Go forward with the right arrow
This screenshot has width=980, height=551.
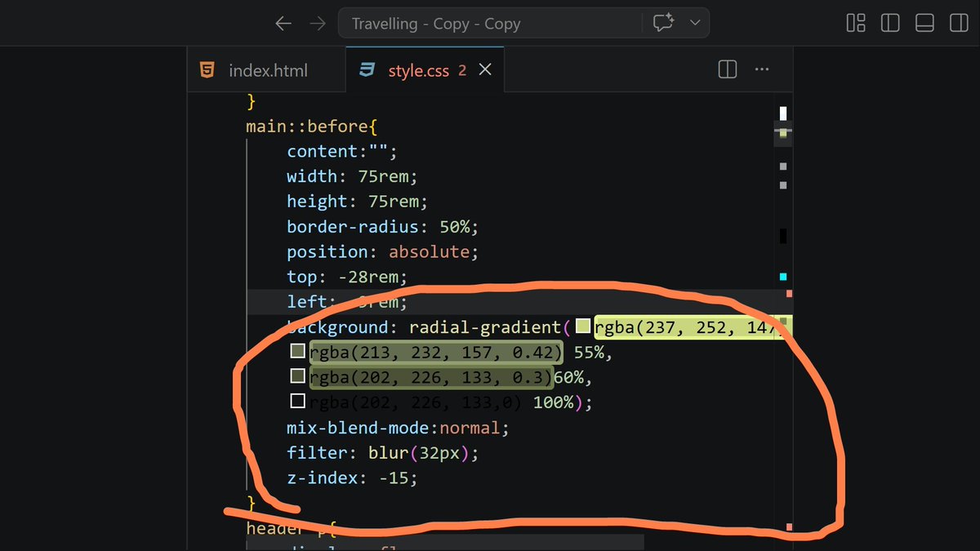tap(318, 24)
